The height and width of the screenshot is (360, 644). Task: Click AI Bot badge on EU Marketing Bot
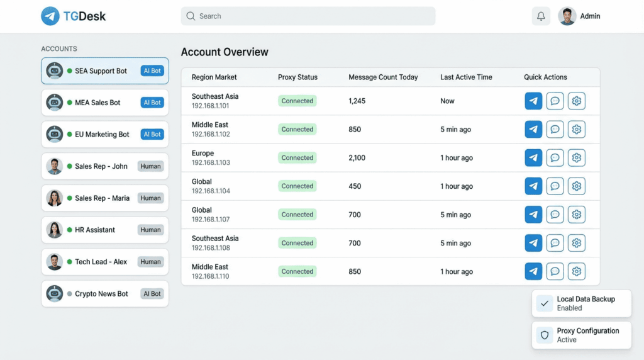pos(152,135)
